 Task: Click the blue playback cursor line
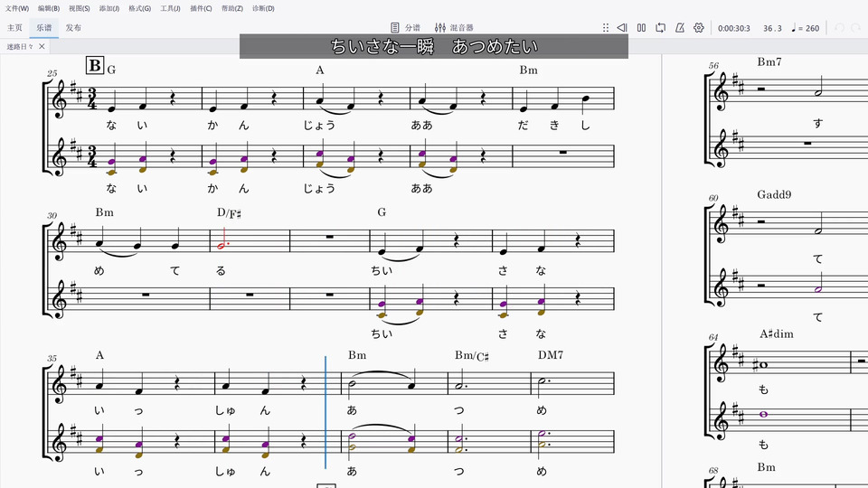pyautogui.click(x=325, y=412)
